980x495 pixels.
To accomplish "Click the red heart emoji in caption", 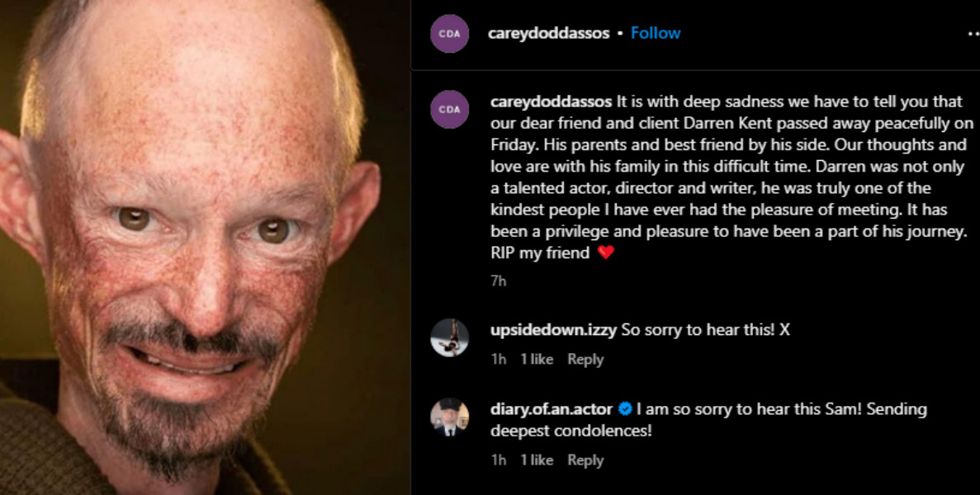I will coord(606,252).
